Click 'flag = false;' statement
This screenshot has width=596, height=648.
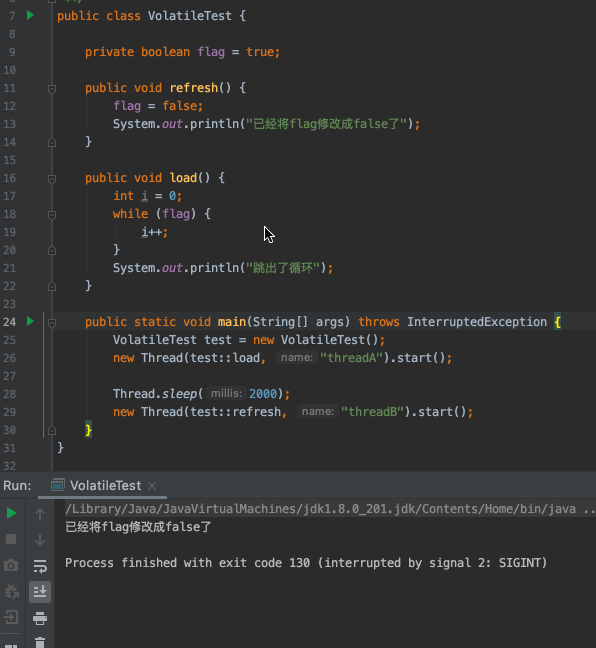point(158,106)
